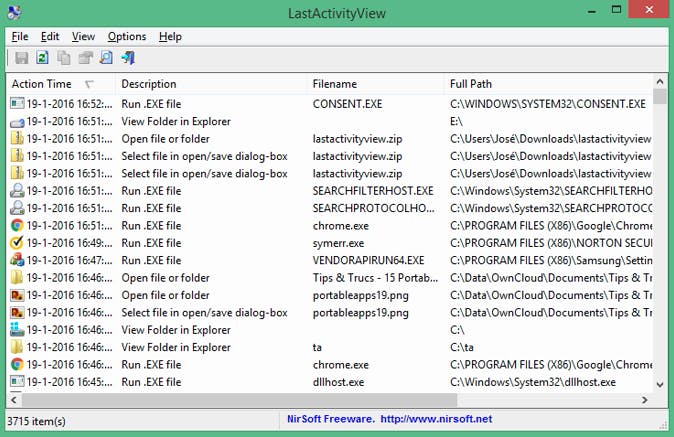The width and height of the screenshot is (674, 437).
Task: Sort by the Filename column header
Action: pos(334,84)
